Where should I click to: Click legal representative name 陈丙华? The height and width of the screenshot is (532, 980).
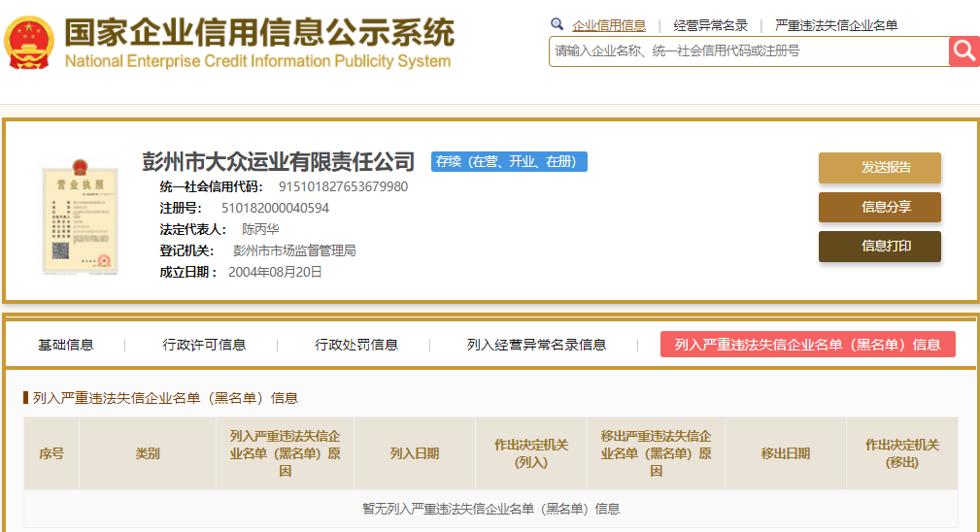260,229
